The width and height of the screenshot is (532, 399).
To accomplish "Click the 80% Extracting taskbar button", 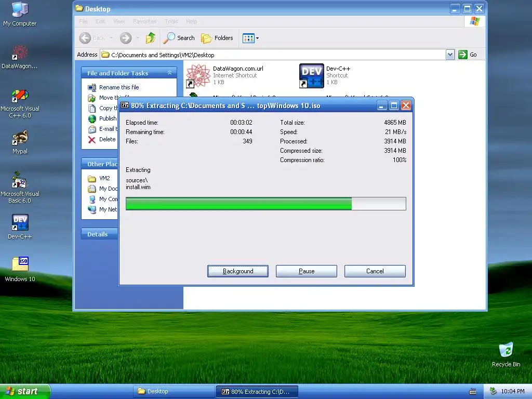I will [257, 392].
